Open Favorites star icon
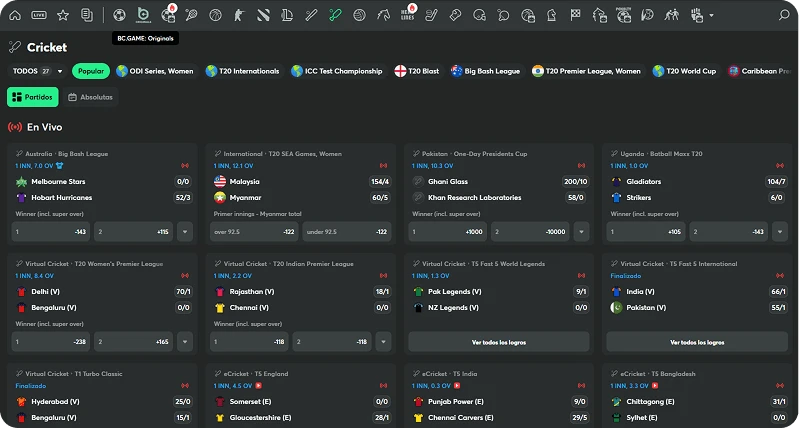The width and height of the screenshot is (799, 428). pos(63,15)
